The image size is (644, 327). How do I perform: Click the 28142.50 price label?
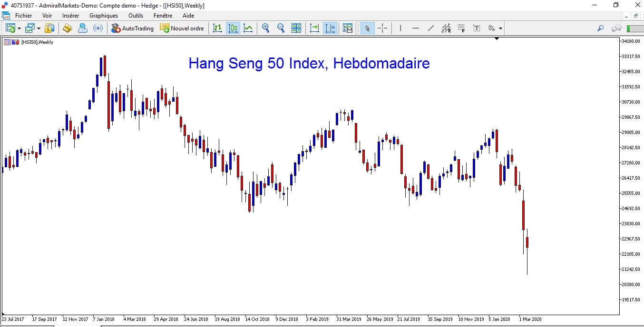(631, 147)
